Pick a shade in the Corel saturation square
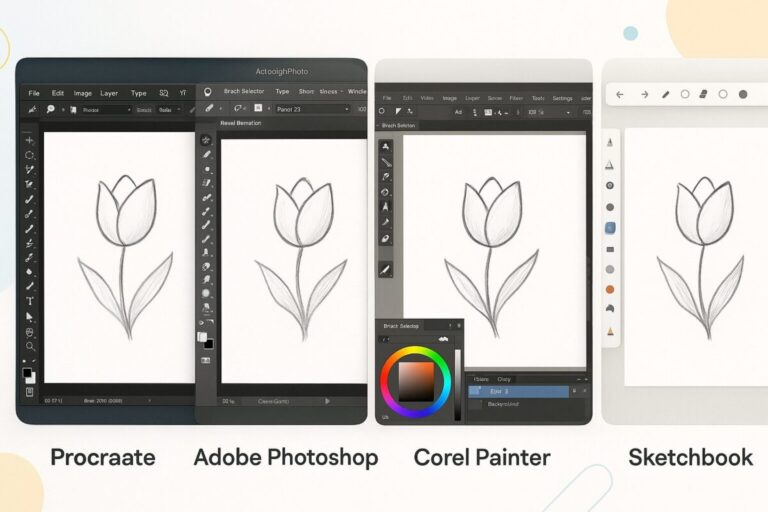 [x=416, y=382]
